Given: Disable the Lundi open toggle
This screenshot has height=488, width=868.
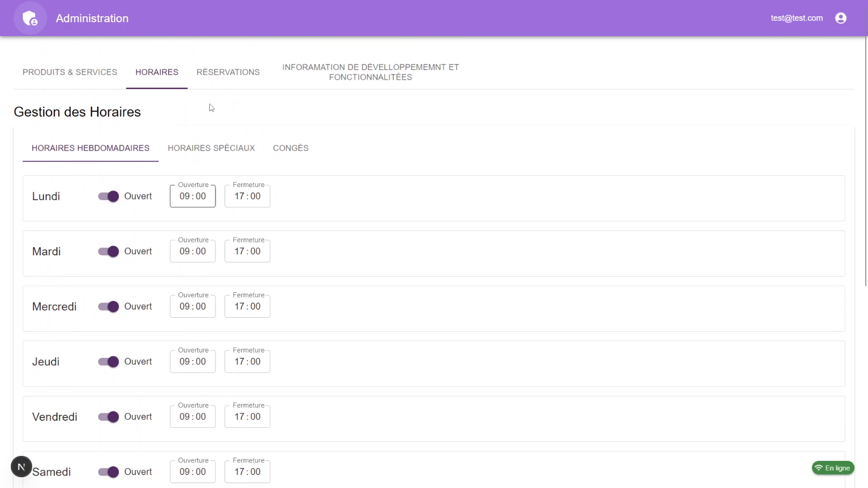Looking at the screenshot, I should coord(108,196).
